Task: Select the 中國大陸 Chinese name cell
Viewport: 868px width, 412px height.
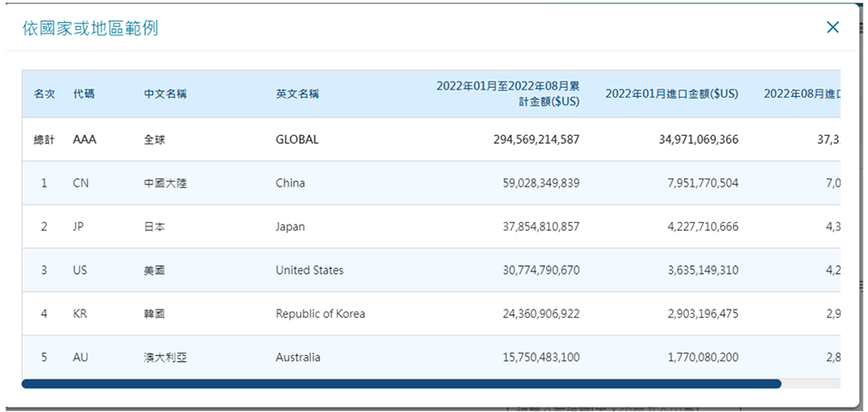Action: pos(165,184)
